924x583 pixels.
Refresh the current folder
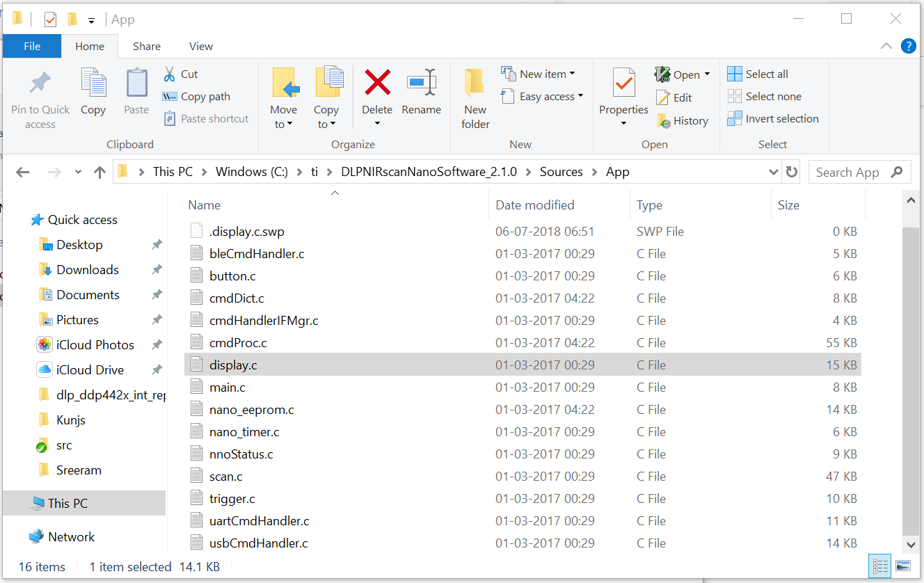(792, 172)
